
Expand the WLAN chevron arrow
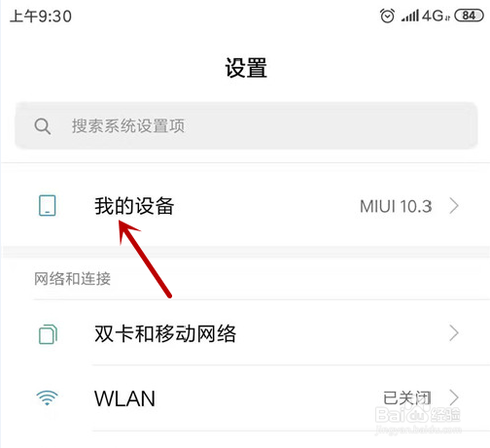tap(454, 397)
